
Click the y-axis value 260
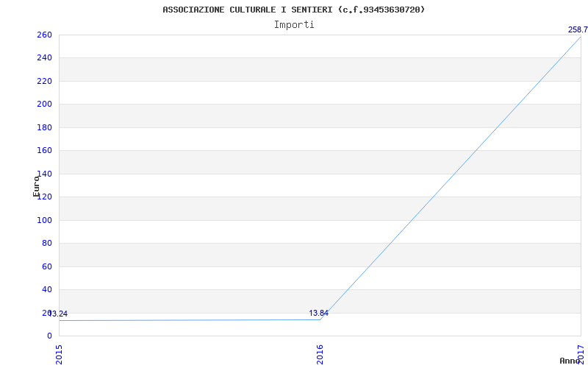(x=44, y=35)
